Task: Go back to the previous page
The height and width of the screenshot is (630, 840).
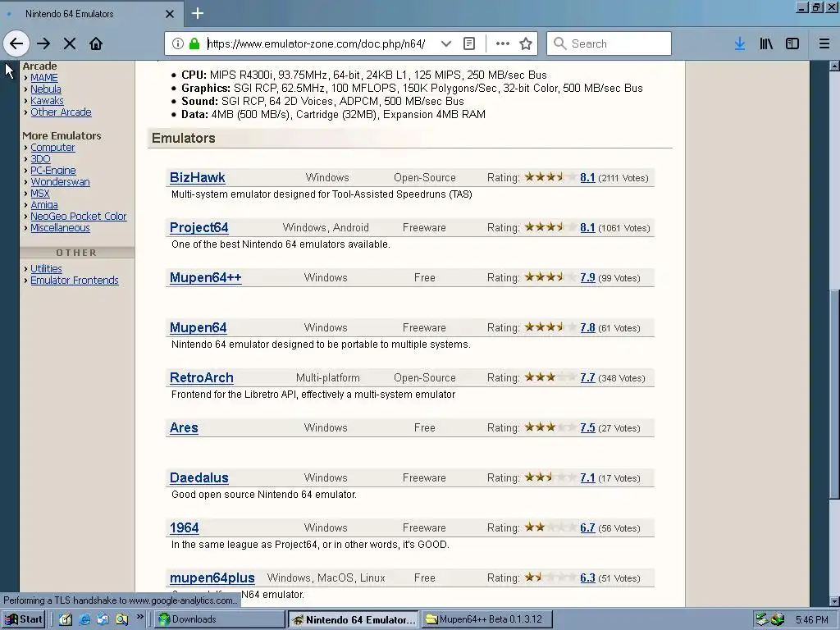Action: [16, 43]
